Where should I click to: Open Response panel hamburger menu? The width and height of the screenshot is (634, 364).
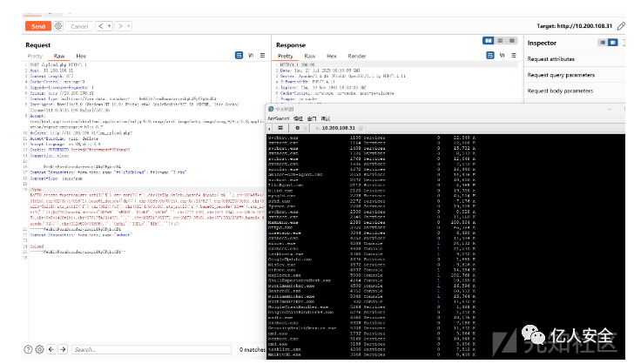click(514, 56)
